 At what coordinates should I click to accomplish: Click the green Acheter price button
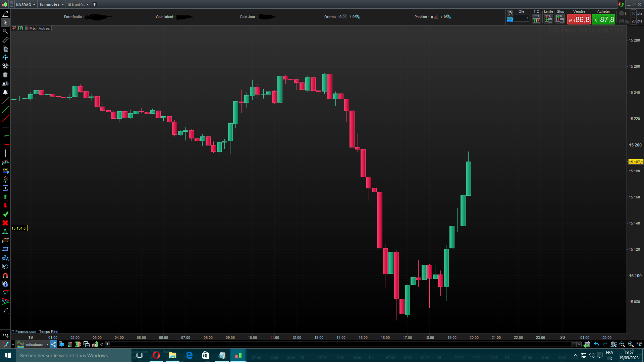[x=603, y=19]
